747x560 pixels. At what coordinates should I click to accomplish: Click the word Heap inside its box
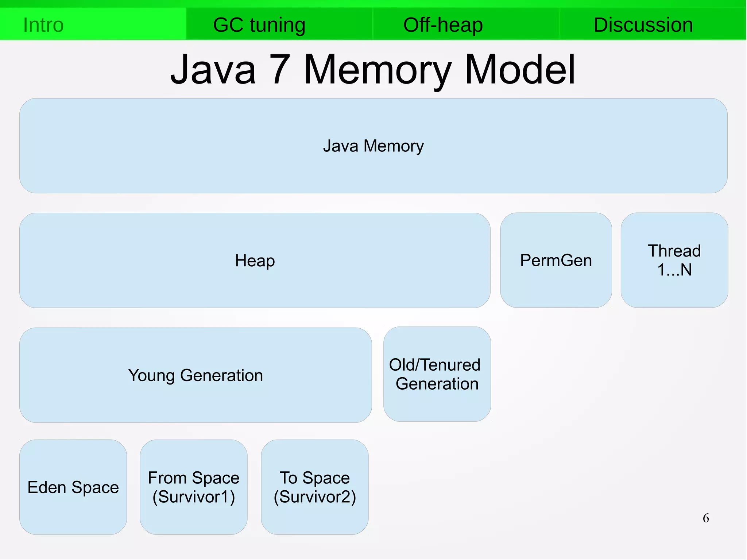pyautogui.click(x=255, y=260)
